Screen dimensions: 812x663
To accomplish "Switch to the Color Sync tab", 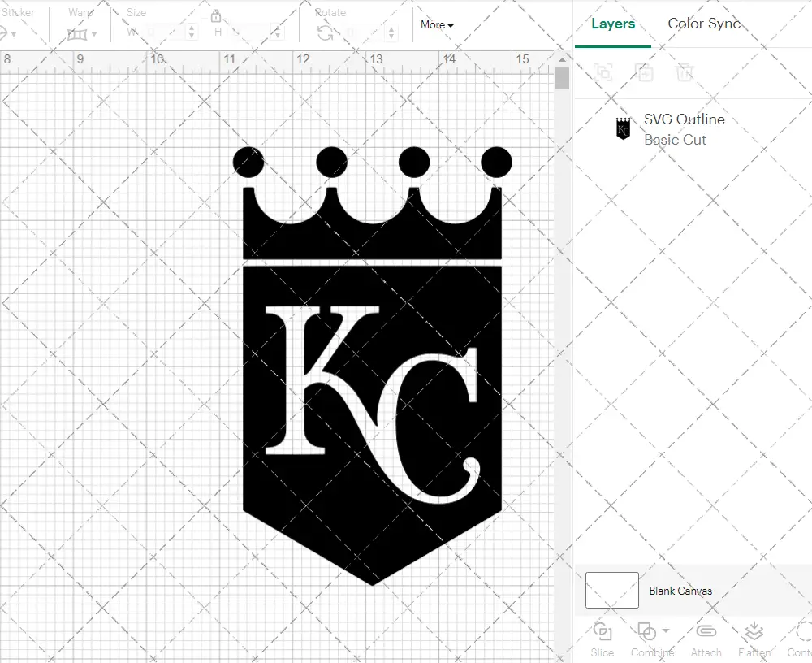I will pyautogui.click(x=704, y=24).
